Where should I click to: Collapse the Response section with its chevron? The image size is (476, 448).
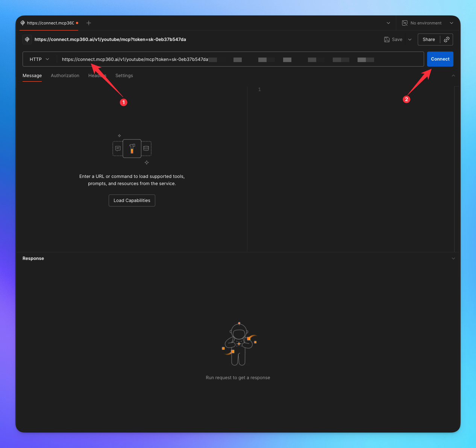coord(453,258)
